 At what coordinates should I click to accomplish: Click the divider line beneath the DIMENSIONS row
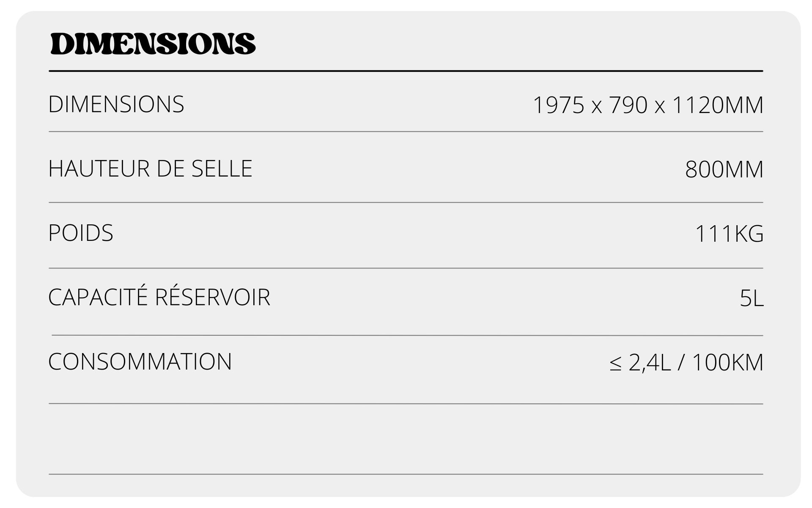click(406, 132)
